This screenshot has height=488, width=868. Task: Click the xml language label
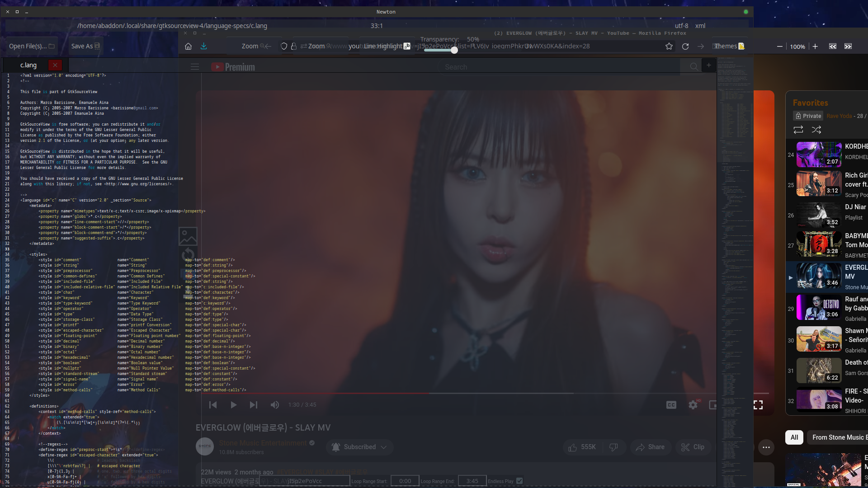pos(700,26)
